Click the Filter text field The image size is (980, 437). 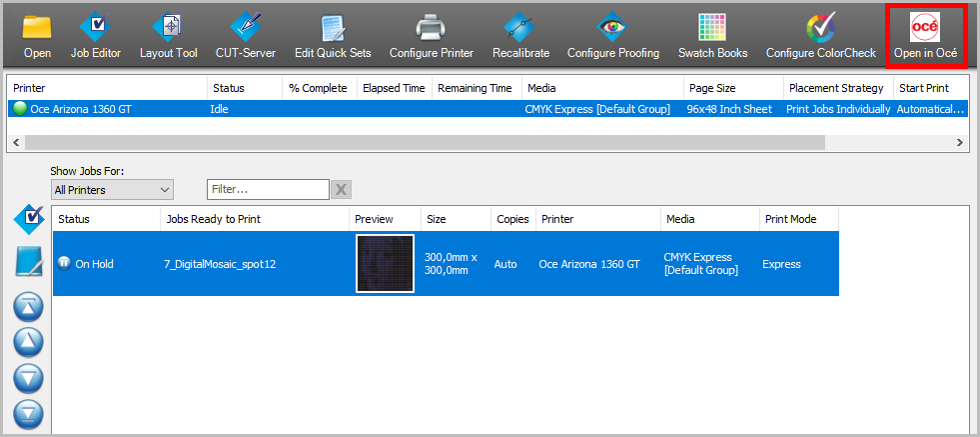point(267,189)
